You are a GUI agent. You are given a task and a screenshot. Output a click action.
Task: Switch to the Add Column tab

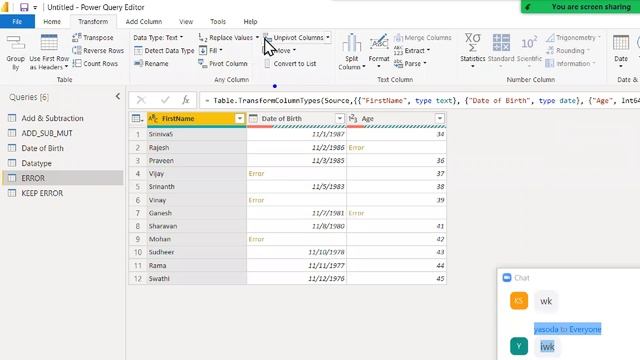tap(144, 22)
